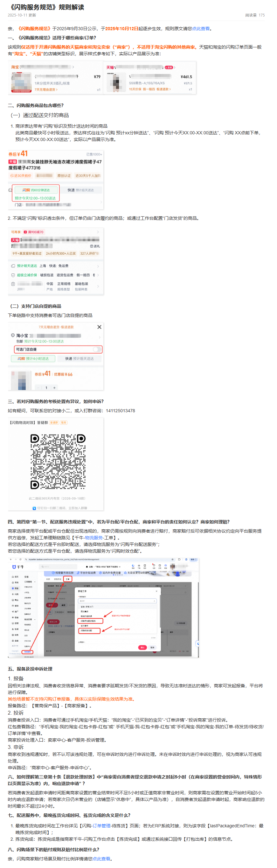Close the delivery popup with the X icon
Screen dimensions: 277x868
pyautogui.click(x=99, y=327)
